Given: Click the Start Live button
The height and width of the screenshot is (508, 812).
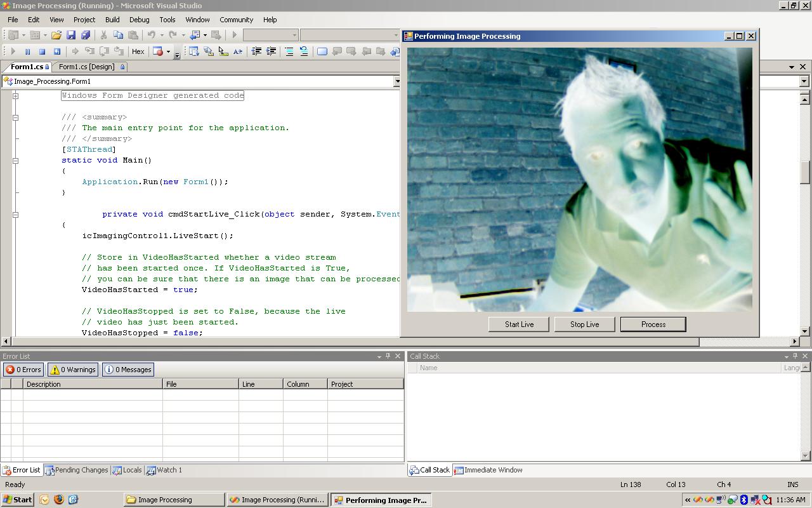Looking at the screenshot, I should click(519, 324).
